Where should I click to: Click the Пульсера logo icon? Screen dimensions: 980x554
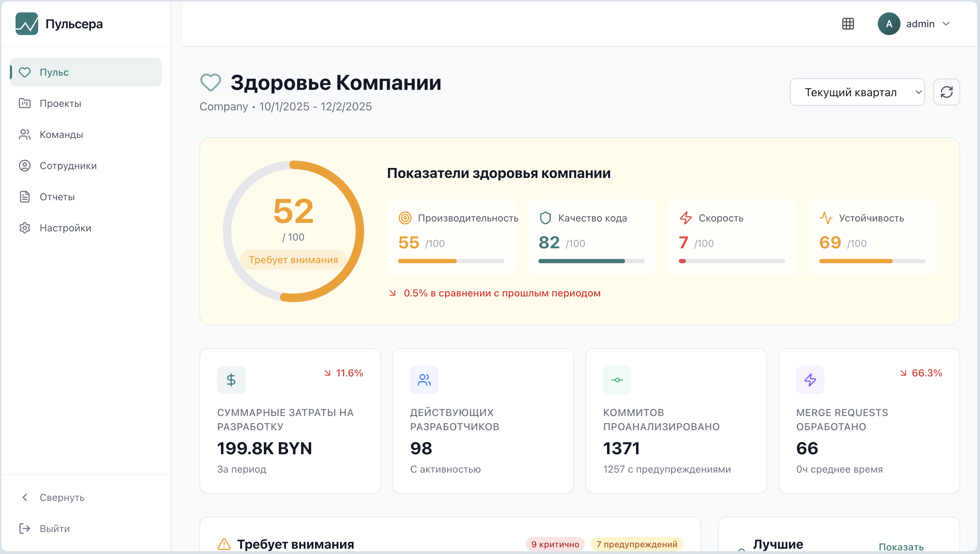pyautogui.click(x=27, y=24)
